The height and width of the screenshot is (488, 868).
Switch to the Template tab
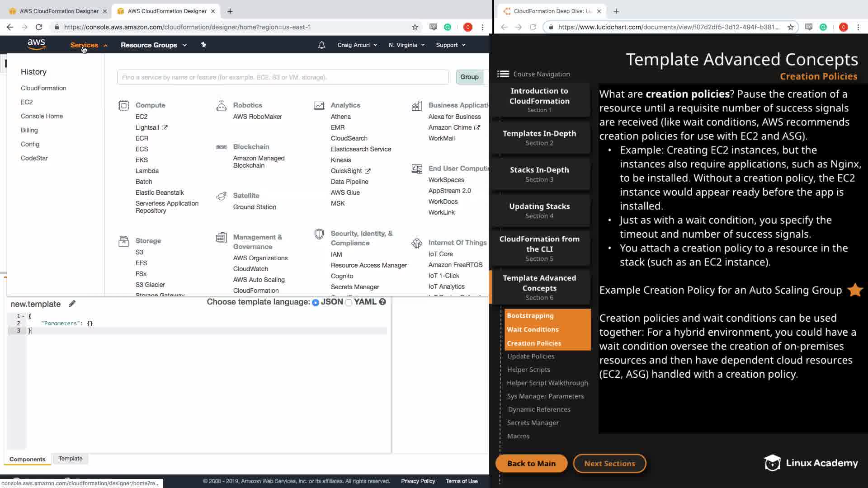pyautogui.click(x=71, y=459)
